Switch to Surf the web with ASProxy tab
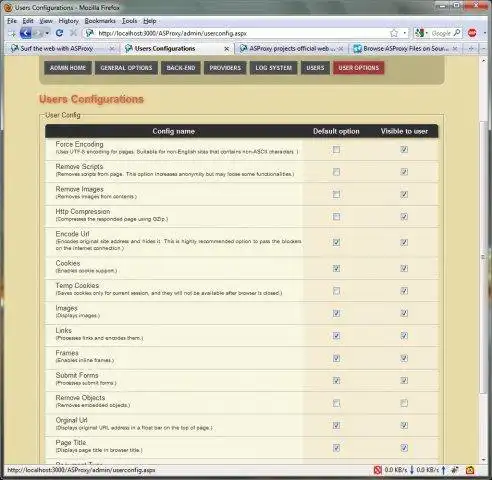 tap(57, 49)
